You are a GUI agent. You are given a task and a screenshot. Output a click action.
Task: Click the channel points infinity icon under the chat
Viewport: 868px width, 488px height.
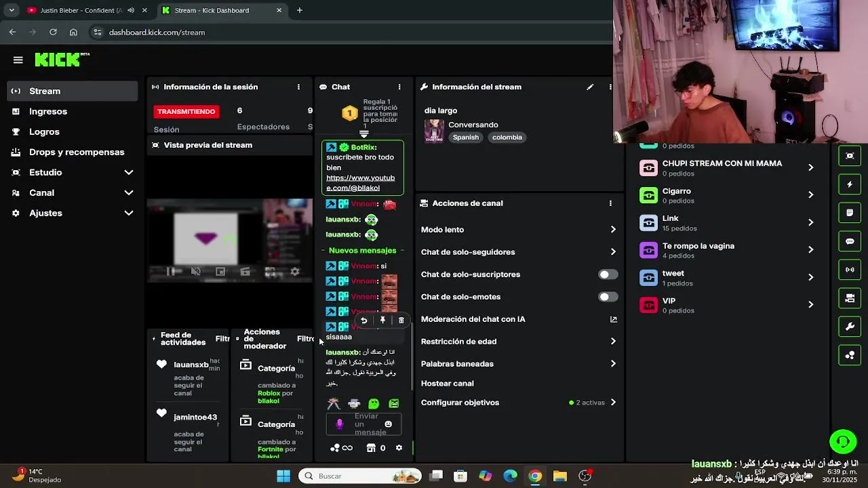[347, 448]
